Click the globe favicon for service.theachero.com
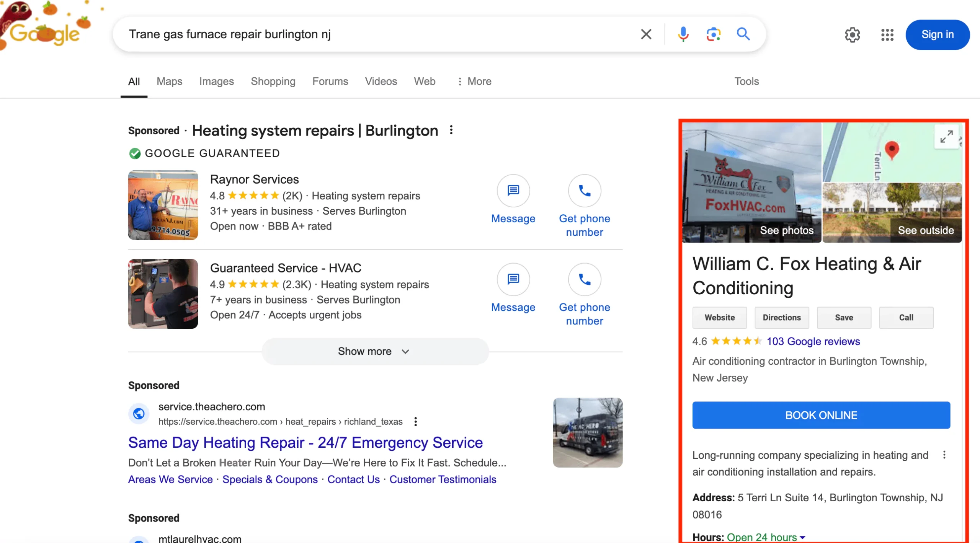Screen dimensions: 980x543 point(139,413)
